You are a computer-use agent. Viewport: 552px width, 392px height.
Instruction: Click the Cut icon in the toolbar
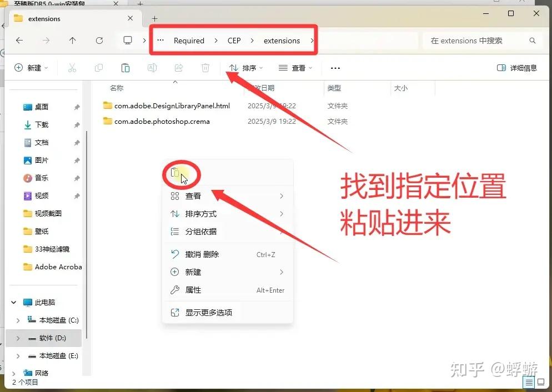[72, 67]
